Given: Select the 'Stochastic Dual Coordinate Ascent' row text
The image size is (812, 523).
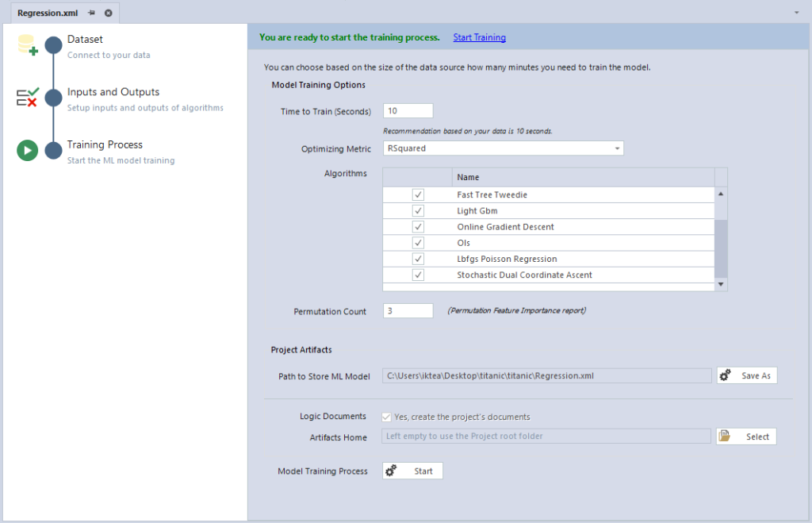Looking at the screenshot, I should 524,275.
